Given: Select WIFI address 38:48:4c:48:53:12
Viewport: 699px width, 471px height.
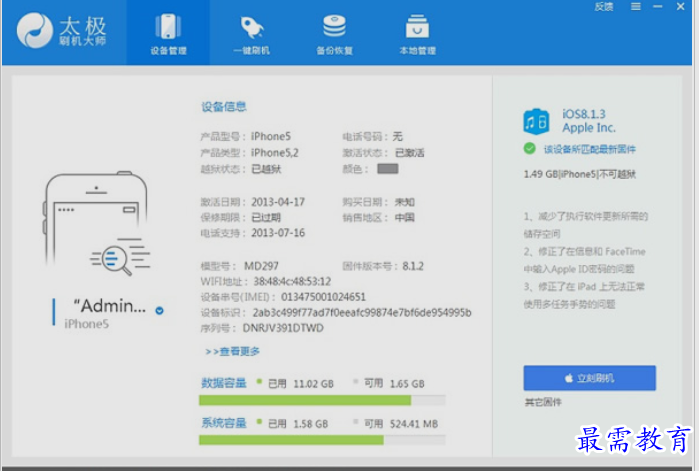Looking at the screenshot, I should click(x=292, y=281).
